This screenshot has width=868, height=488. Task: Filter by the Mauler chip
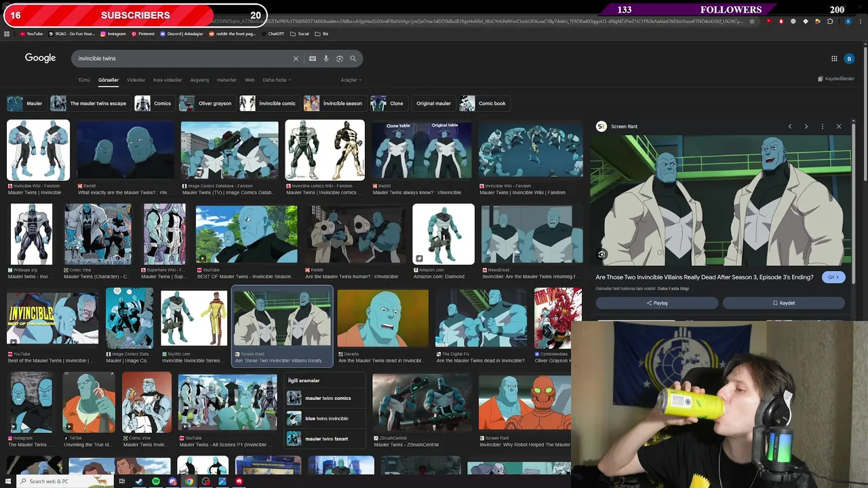(x=25, y=104)
